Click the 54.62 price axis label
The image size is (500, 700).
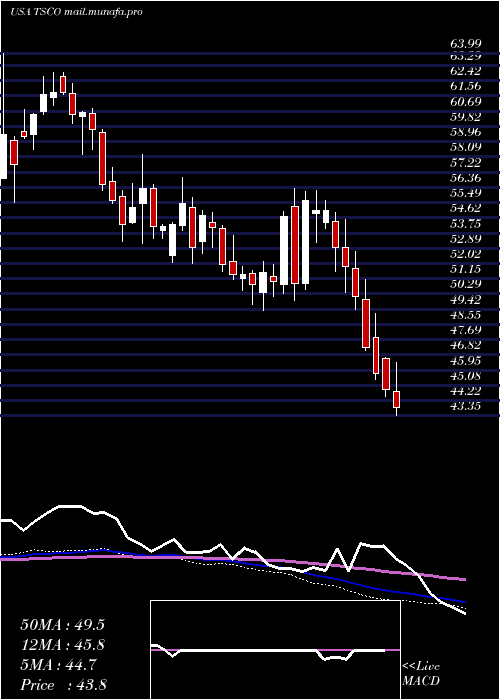pos(466,208)
